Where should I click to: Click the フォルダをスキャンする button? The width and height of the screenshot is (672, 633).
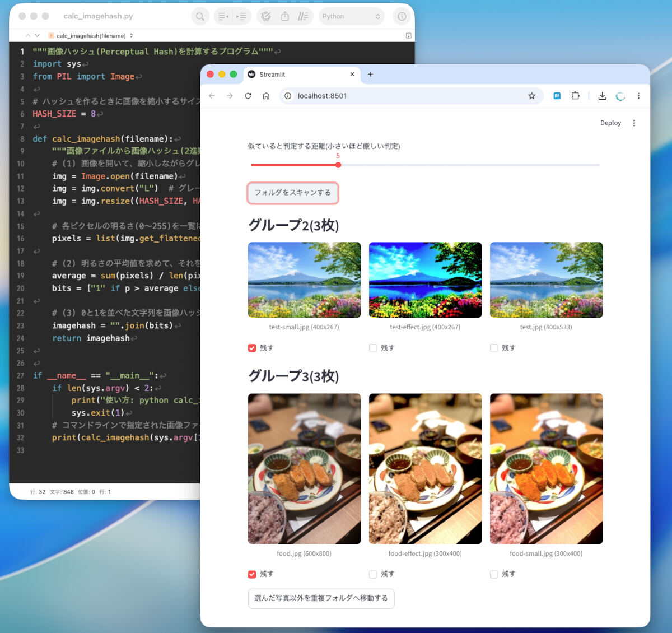point(293,193)
